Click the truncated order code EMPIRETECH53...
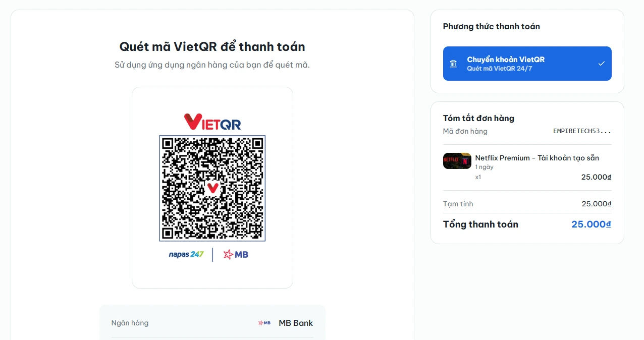 click(x=582, y=131)
